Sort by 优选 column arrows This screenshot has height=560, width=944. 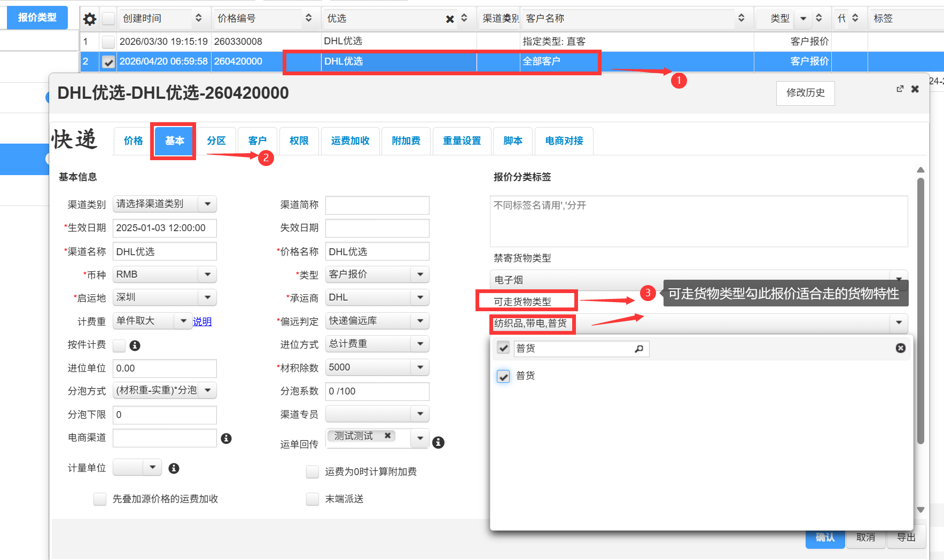pos(464,18)
